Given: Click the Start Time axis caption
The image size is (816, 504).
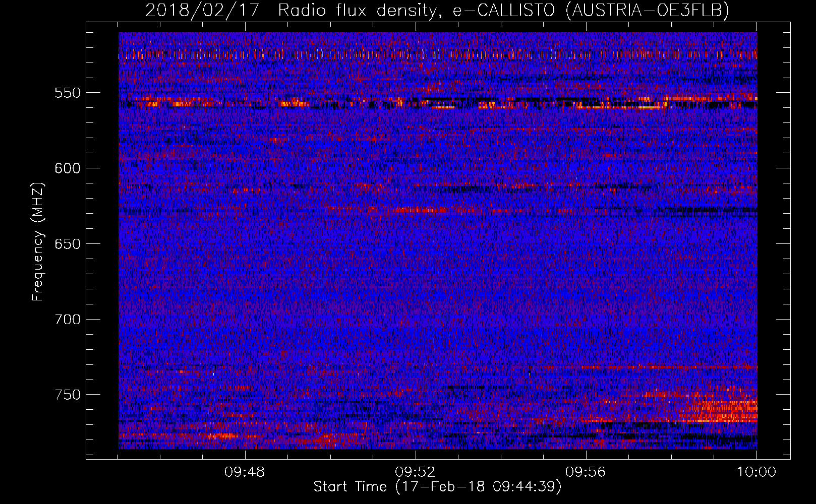Looking at the screenshot, I should point(437,487).
